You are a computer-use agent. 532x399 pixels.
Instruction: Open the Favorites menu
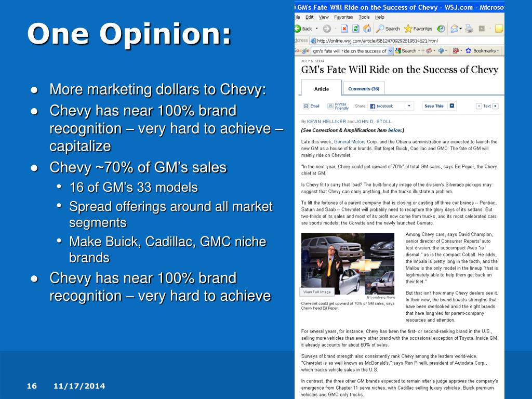[343, 17]
